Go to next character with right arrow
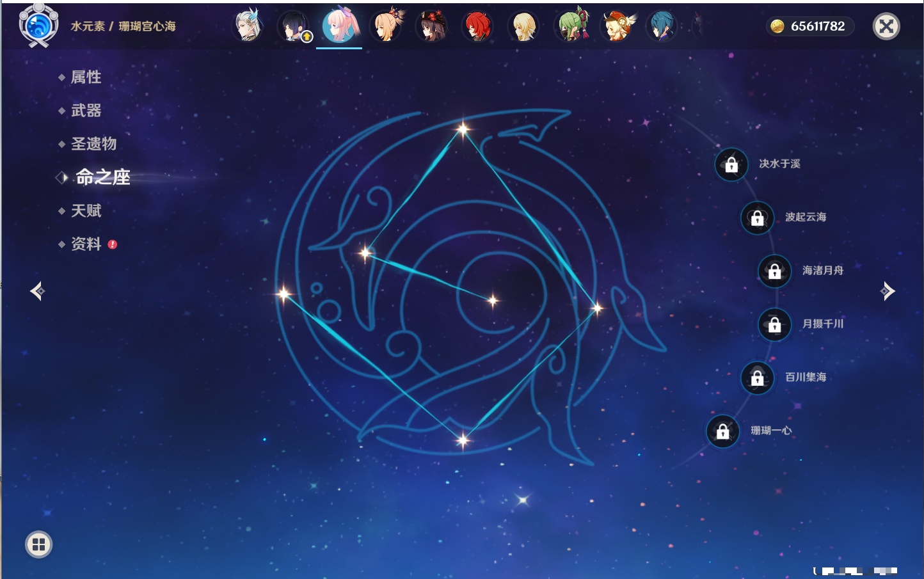 point(888,291)
